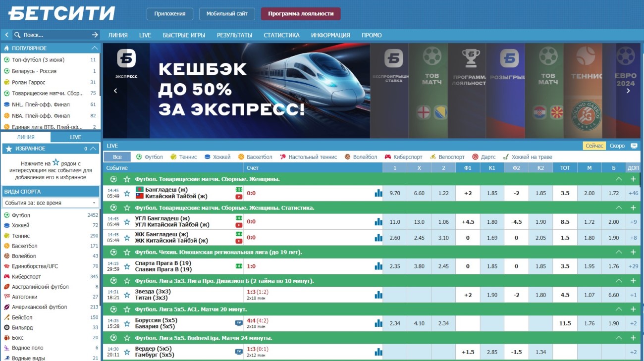The width and height of the screenshot is (644, 361).
Task: Open События за: все время dropdown
Action: 50,203
